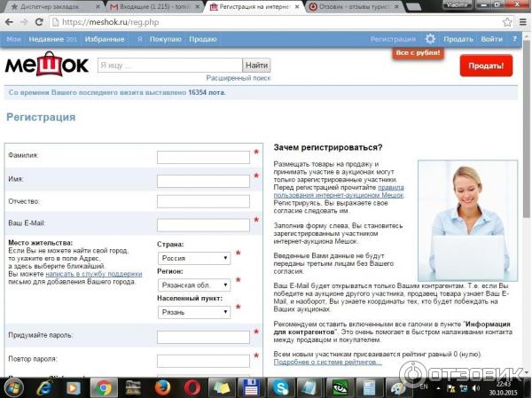Open the Страна country dropdown
The image size is (532, 398).
click(x=193, y=258)
